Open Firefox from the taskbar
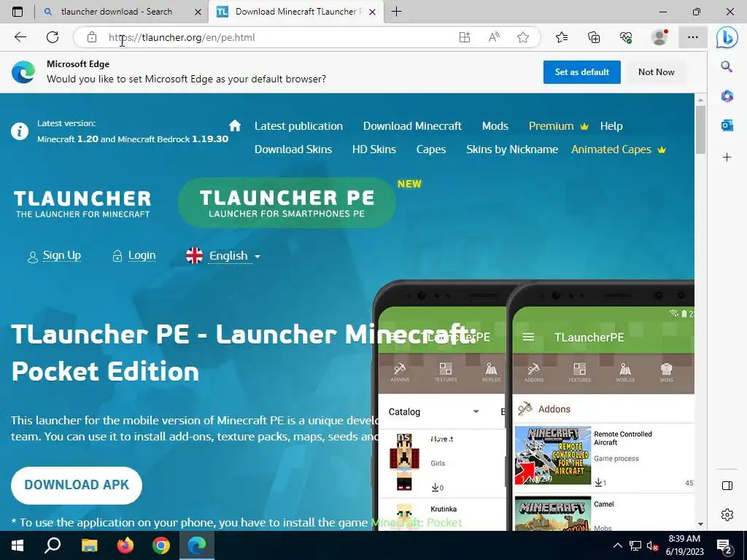The height and width of the screenshot is (560, 747). tap(125, 545)
